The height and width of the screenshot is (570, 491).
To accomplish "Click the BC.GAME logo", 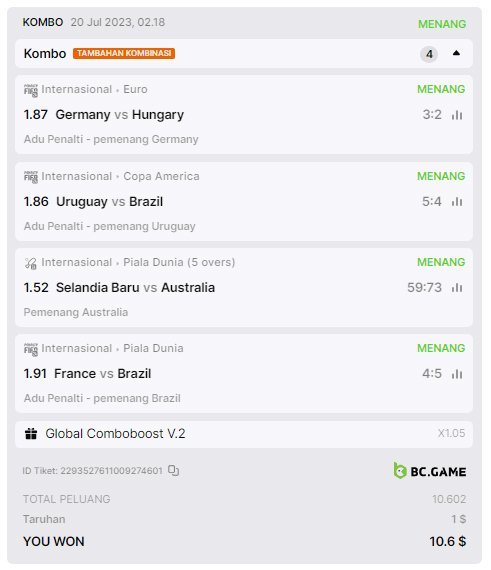I will [x=430, y=471].
